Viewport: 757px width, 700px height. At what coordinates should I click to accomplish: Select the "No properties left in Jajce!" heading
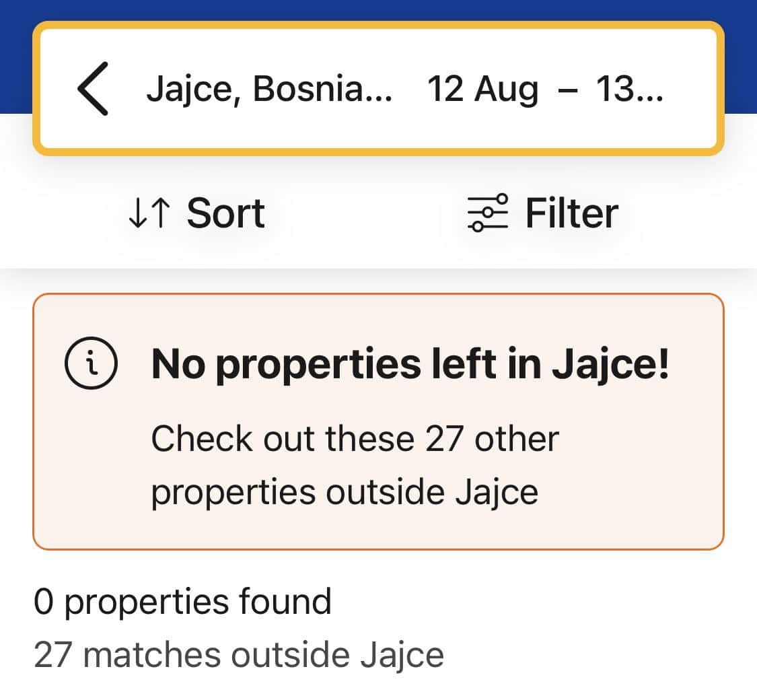click(410, 364)
